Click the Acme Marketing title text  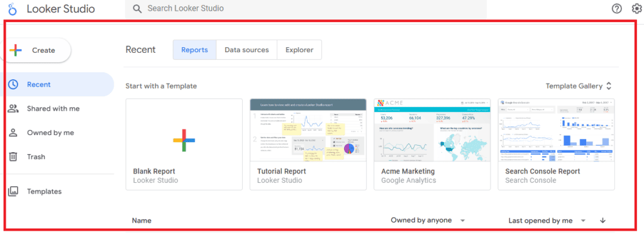[408, 171]
